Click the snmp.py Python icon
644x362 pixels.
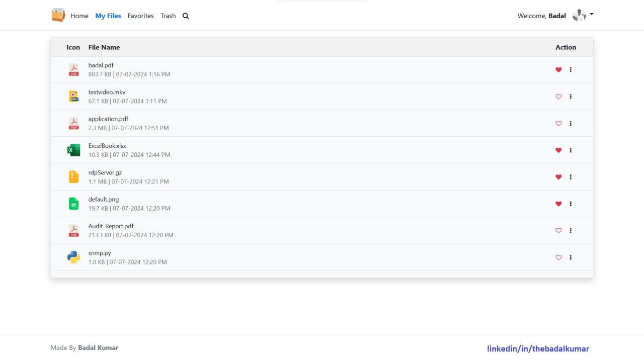point(74,257)
